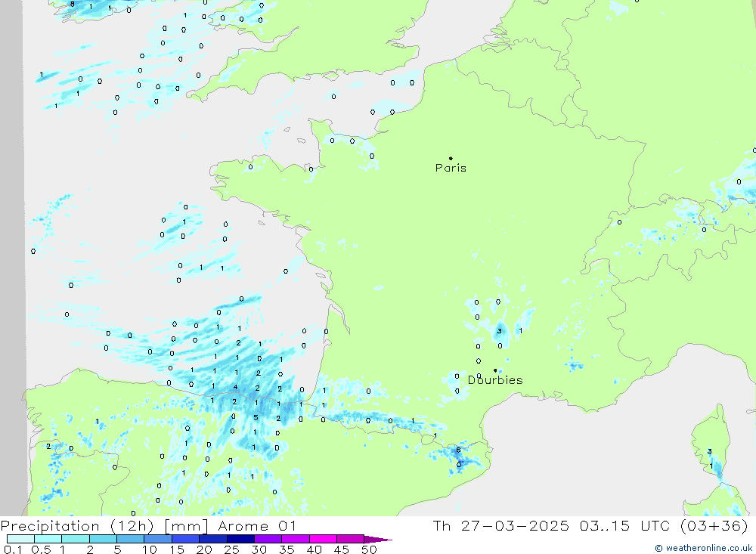Screen dimensions: 756x554
Task: Click the '25' legend scale label
Action: [231, 549]
